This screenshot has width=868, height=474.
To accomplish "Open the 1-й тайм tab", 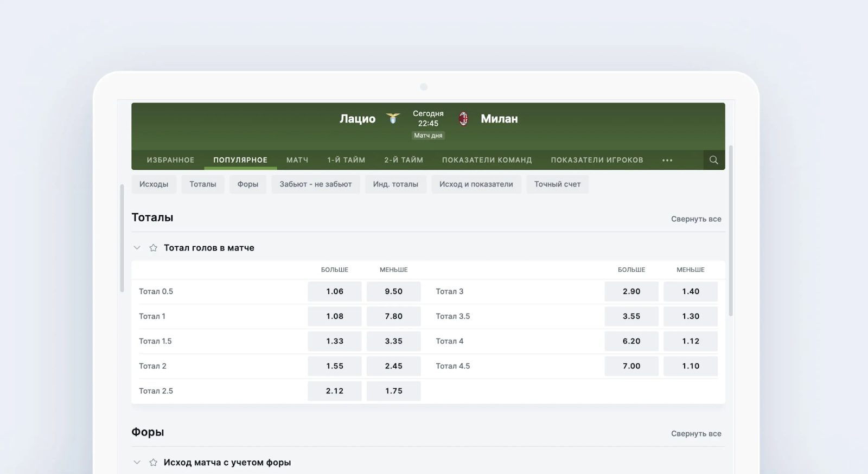I will tap(346, 160).
